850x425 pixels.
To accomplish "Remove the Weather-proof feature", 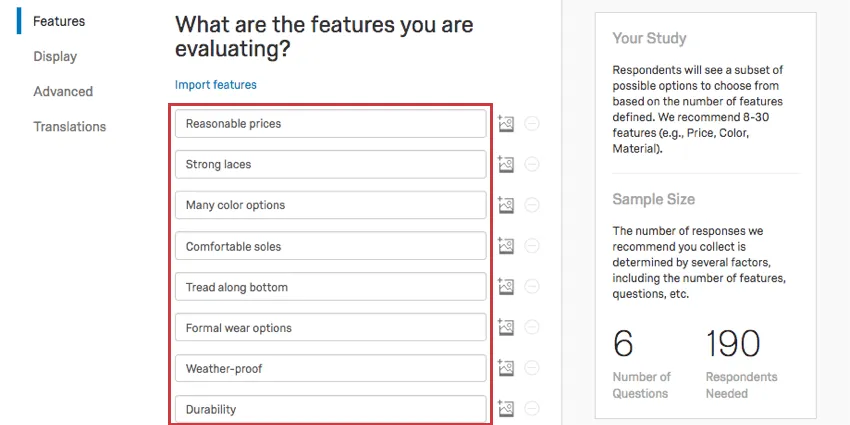I will click(x=532, y=369).
